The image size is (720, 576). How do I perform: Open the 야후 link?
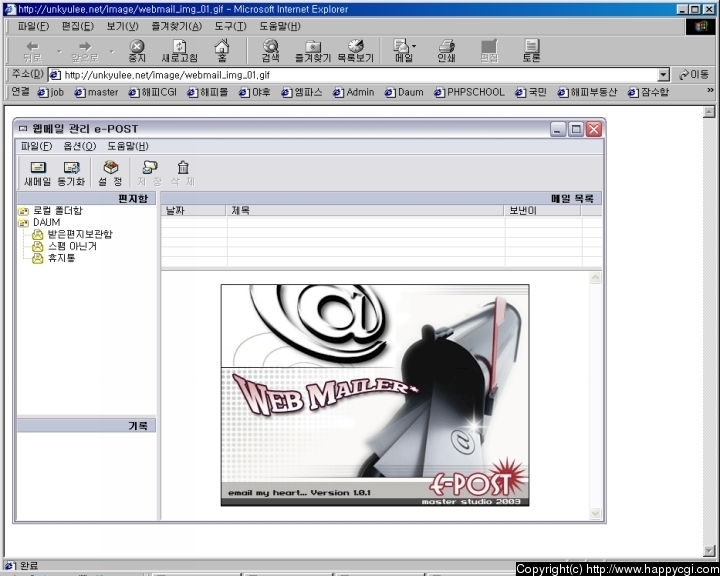254,92
